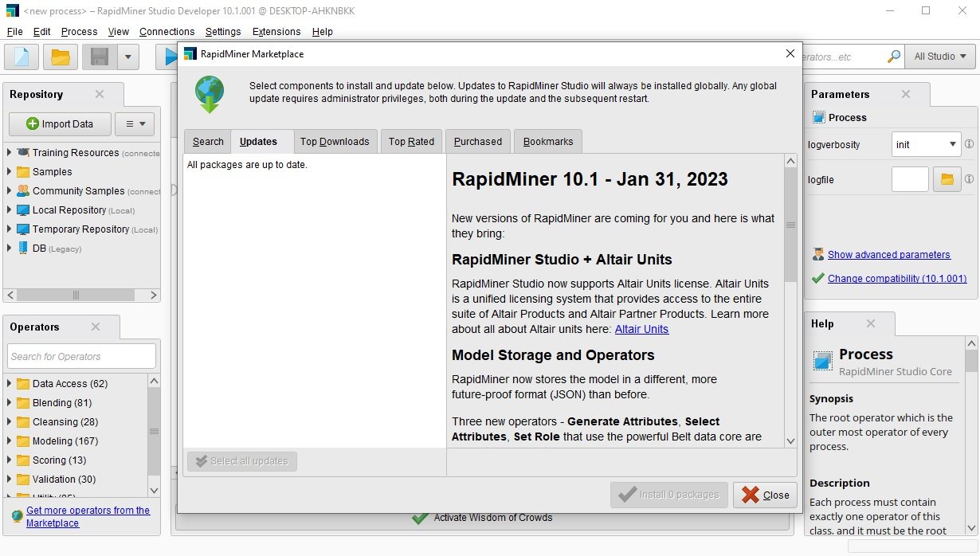Open the save options dropdown arrow
The height and width of the screenshot is (556, 980).
tap(128, 57)
